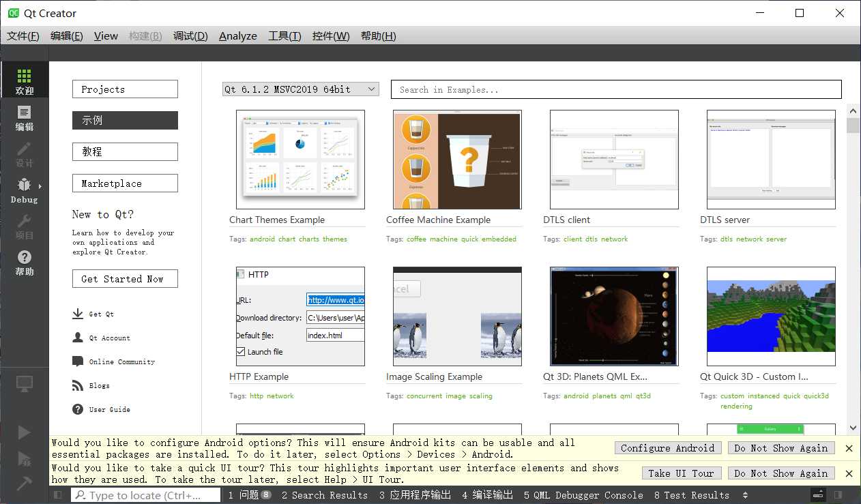Click the Configure Android button
This screenshot has width=861, height=504.
coord(667,448)
